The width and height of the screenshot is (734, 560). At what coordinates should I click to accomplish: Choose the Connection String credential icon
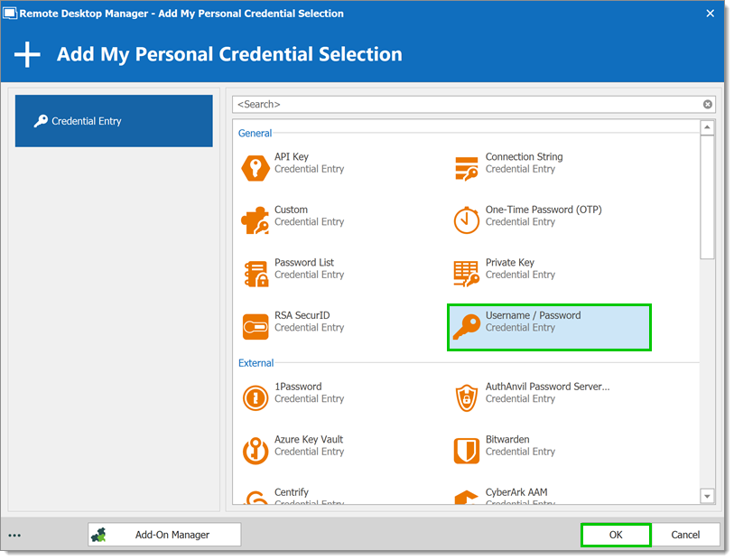tap(466, 168)
